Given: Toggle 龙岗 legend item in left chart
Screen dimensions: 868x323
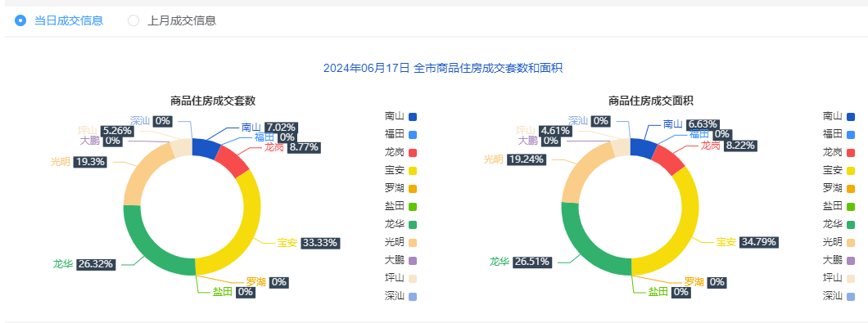Looking at the screenshot, I should (x=400, y=152).
